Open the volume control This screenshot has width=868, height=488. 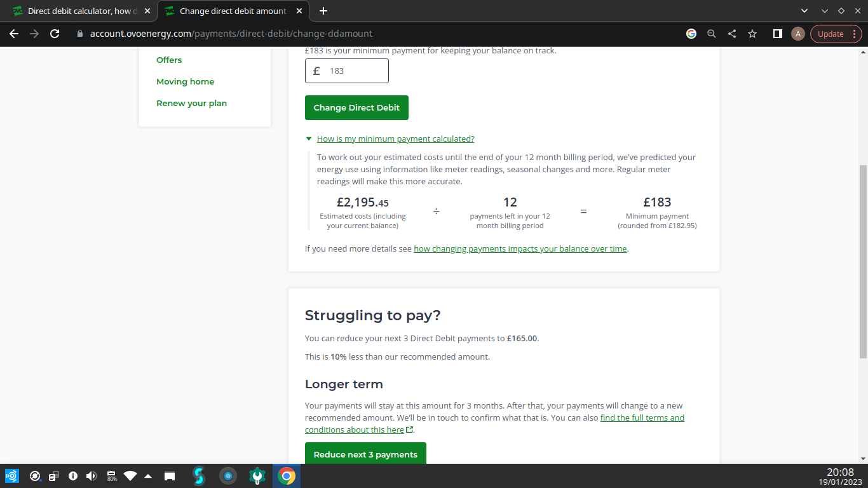(92, 476)
